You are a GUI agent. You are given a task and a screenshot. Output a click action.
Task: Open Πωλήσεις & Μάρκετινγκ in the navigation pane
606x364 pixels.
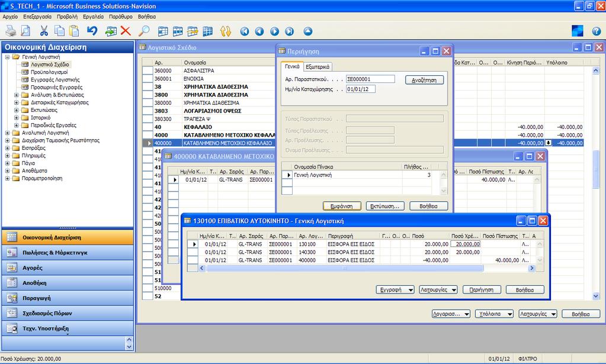tap(68, 253)
